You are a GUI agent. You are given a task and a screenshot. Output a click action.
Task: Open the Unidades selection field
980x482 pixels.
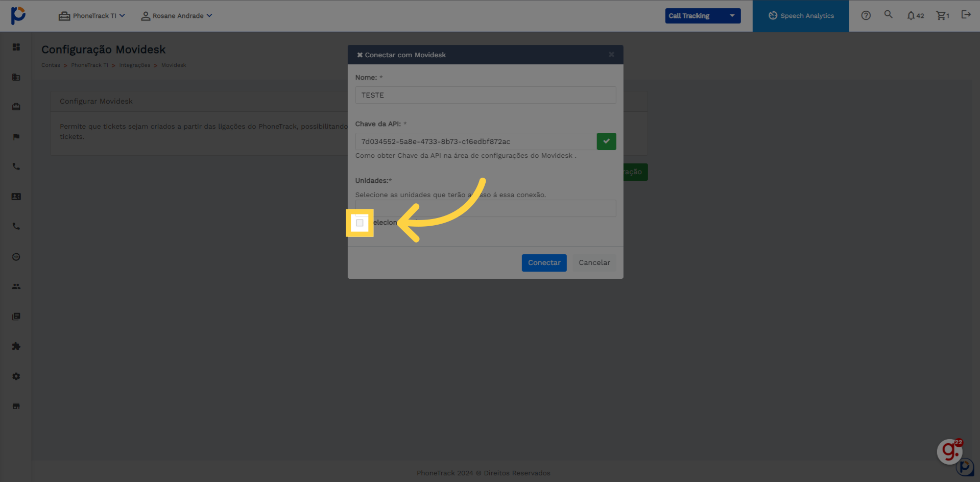(x=486, y=208)
